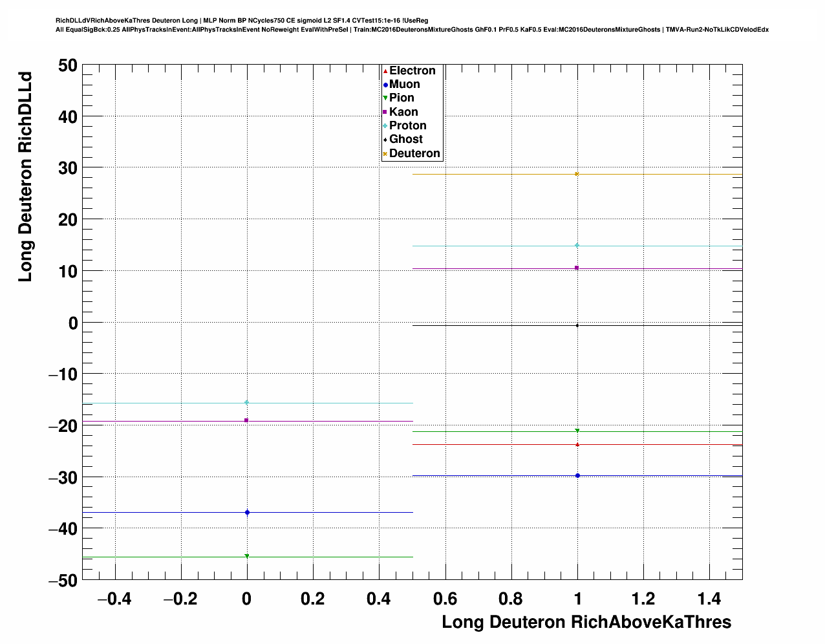Click the cyan Proton point at x=1
Screen dimensions: 825x644
[577, 246]
